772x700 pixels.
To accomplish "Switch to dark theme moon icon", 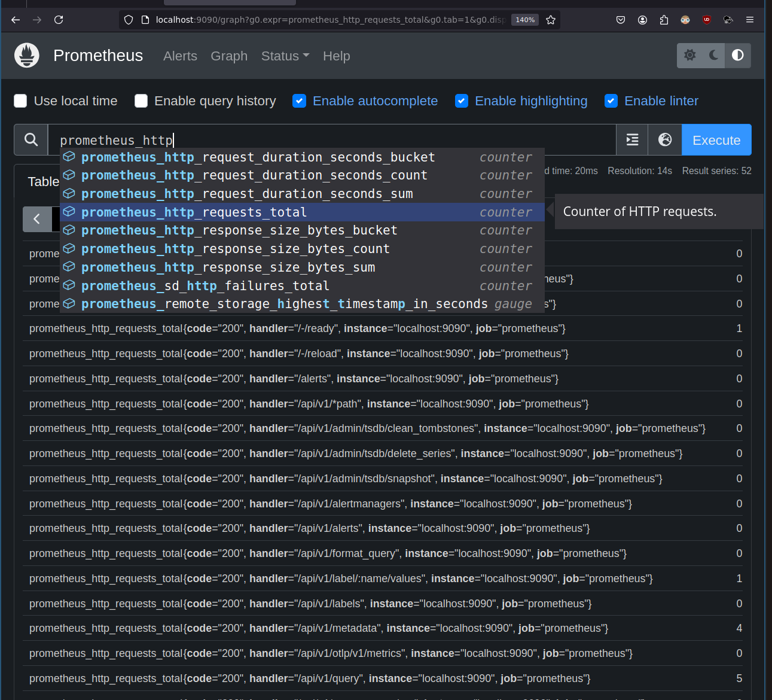I will tap(713, 56).
